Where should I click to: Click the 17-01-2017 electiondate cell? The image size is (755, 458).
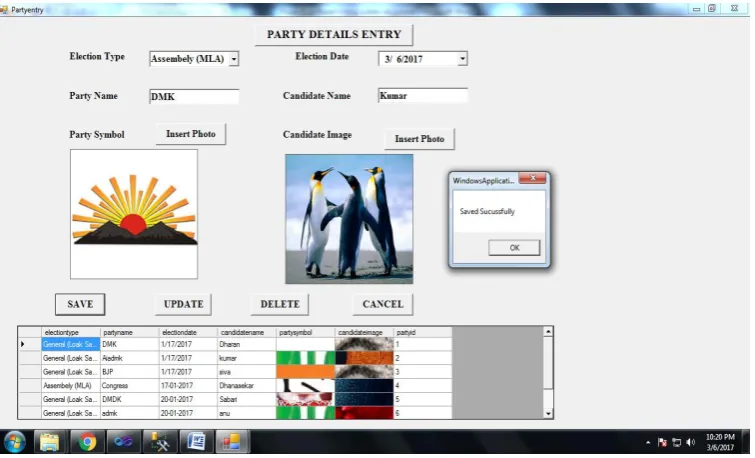click(188, 386)
